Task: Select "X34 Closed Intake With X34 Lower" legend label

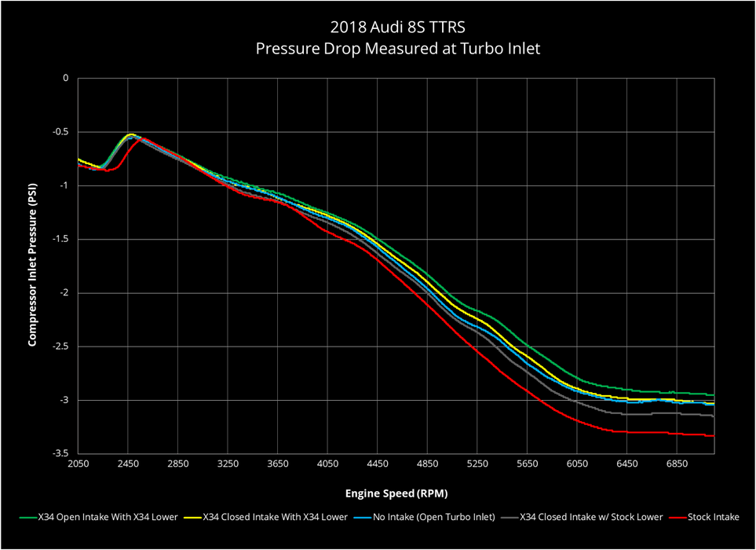Action: click(275, 517)
